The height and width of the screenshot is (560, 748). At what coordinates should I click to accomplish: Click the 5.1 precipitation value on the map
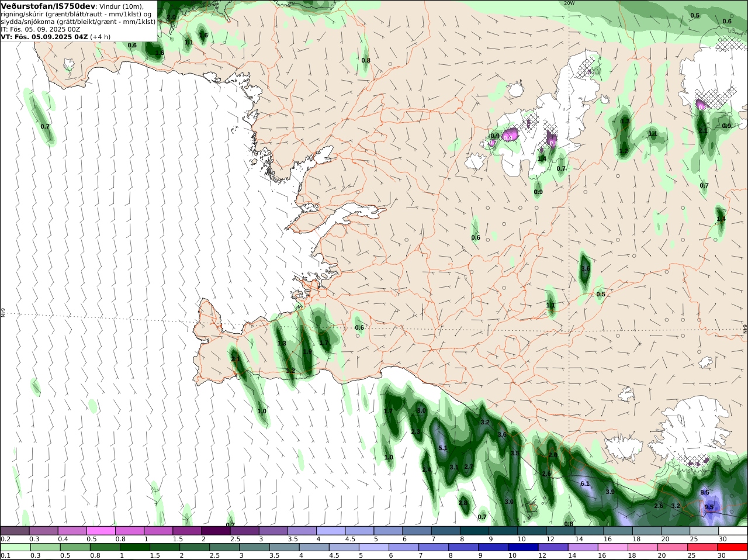pyautogui.click(x=442, y=448)
